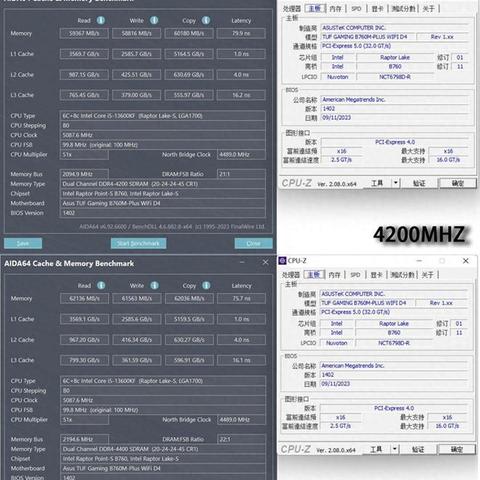Switch to 显卡 tab in upper CPU-Z window

click(x=377, y=9)
